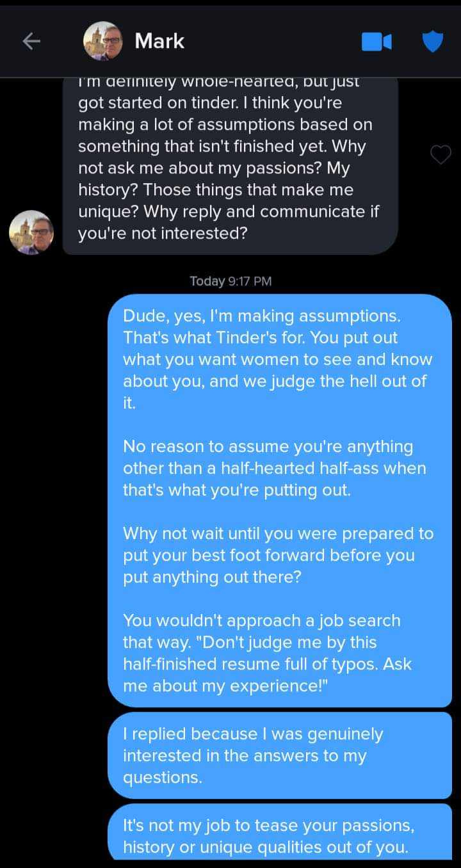Tap the "You wouldn't approach a job search" line
The height and width of the screenshot is (868, 461).
pos(261,620)
